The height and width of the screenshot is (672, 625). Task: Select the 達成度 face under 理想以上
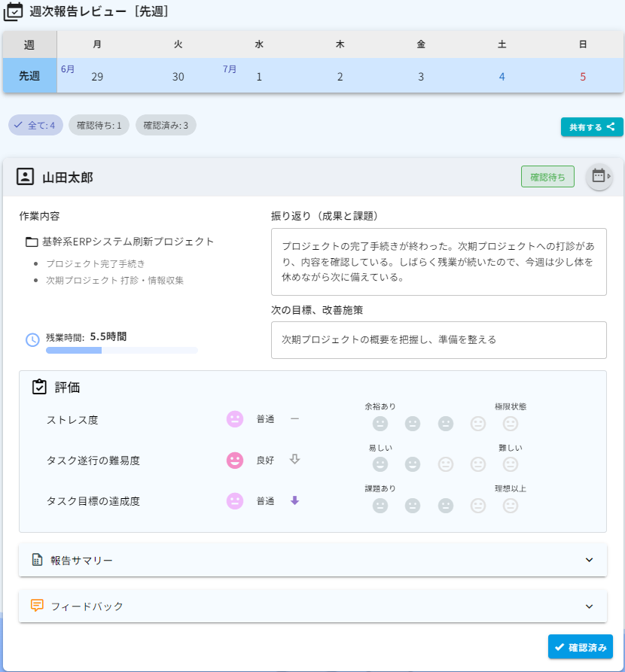click(x=511, y=506)
